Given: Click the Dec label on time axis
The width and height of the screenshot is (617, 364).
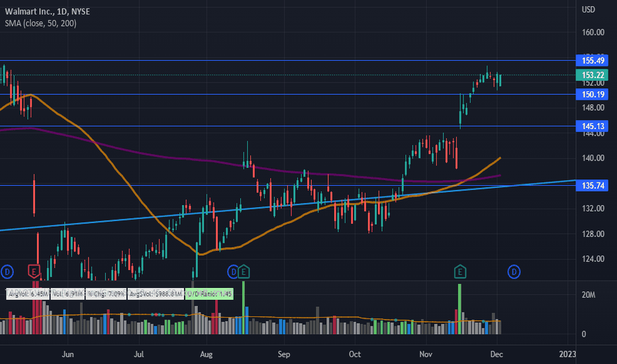Looking at the screenshot, I should (497, 355).
